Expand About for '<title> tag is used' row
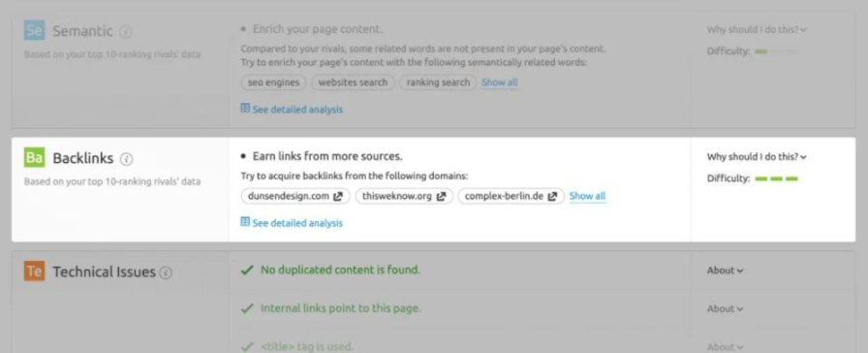The image size is (868, 353). click(x=725, y=347)
